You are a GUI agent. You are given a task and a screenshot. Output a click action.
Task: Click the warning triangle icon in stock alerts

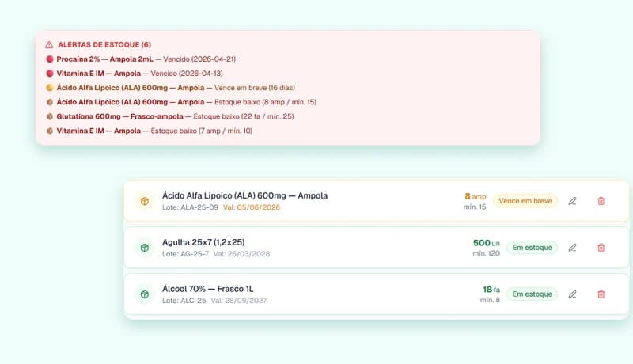[49, 45]
